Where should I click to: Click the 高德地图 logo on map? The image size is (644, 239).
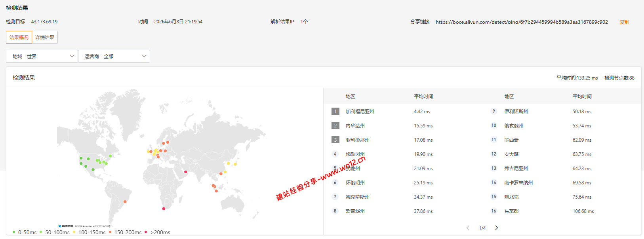click(x=66, y=226)
